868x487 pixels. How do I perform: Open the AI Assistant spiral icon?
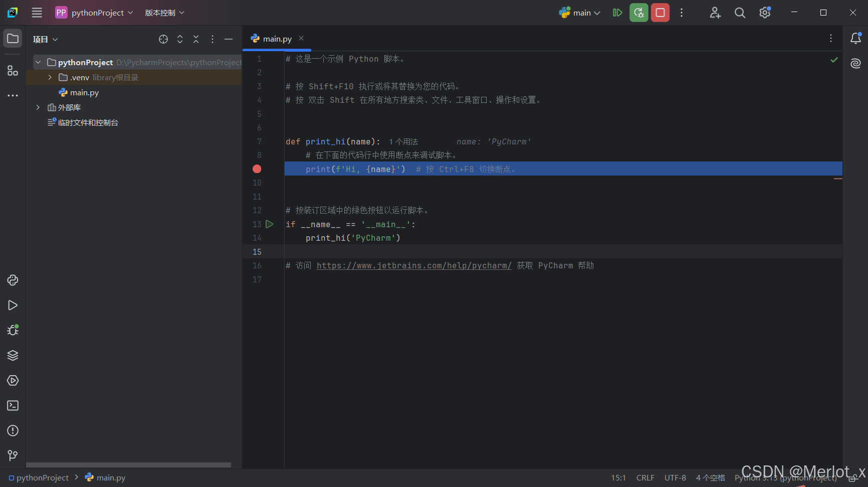coord(855,63)
